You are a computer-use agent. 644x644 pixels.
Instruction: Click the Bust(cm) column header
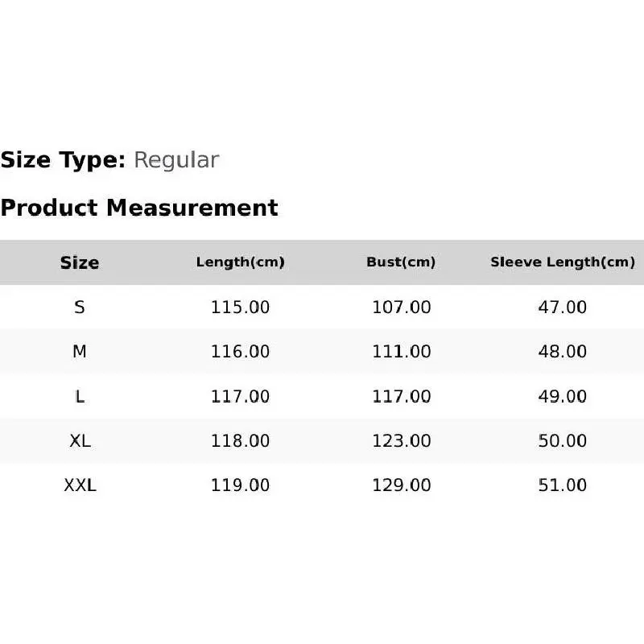401,262
